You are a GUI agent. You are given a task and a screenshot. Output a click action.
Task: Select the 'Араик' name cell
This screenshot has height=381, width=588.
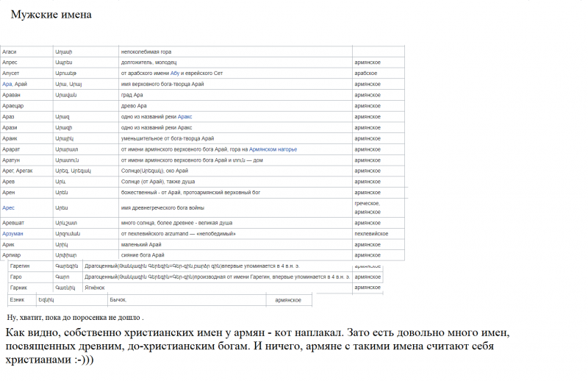(27, 138)
